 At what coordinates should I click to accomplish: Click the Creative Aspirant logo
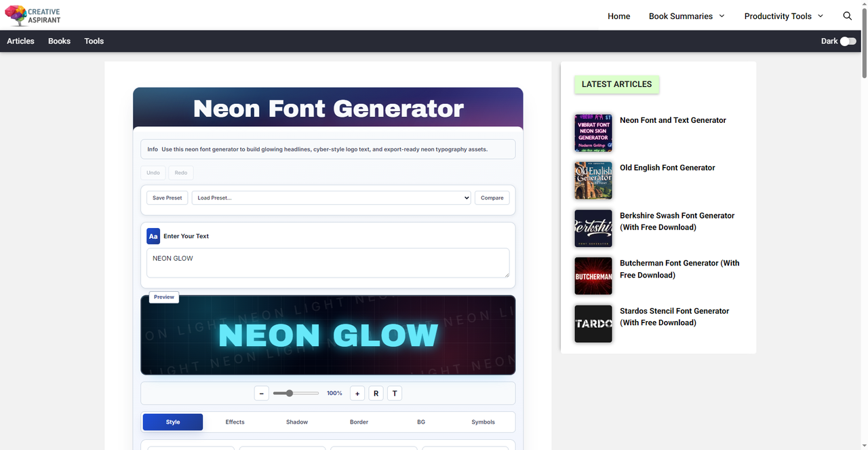pyautogui.click(x=33, y=15)
